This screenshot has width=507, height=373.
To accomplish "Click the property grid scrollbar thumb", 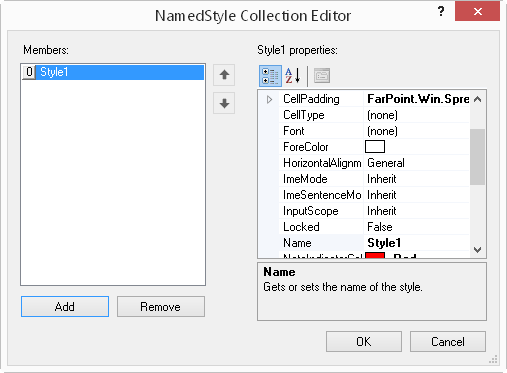I will 477,157.
